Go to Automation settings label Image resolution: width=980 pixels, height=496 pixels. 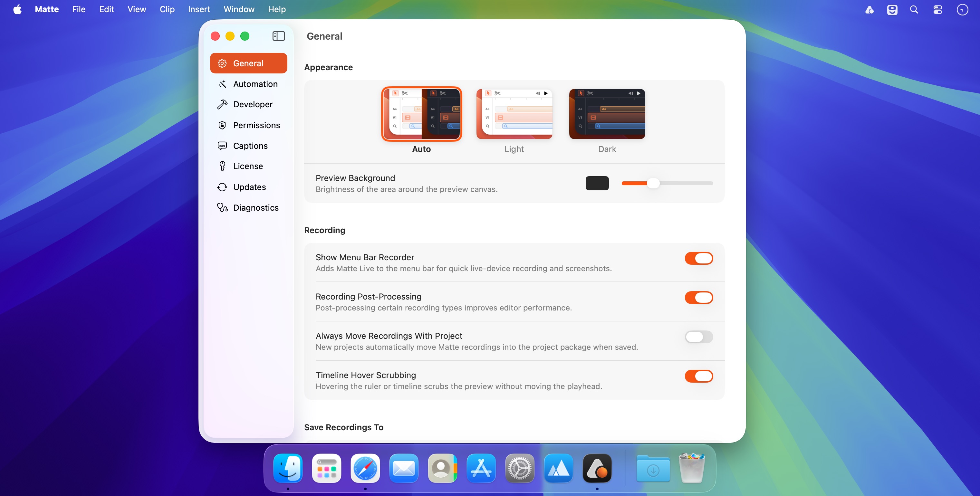pos(255,84)
